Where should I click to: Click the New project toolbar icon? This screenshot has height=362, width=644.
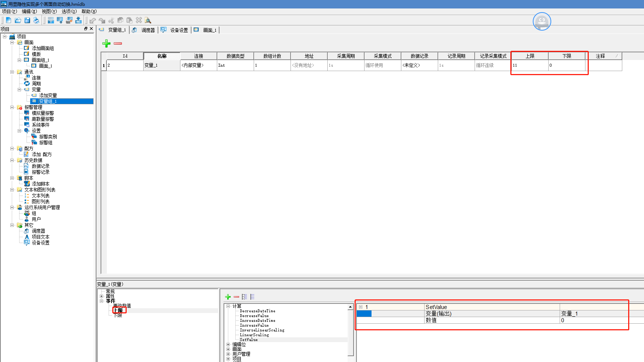coord(8,20)
